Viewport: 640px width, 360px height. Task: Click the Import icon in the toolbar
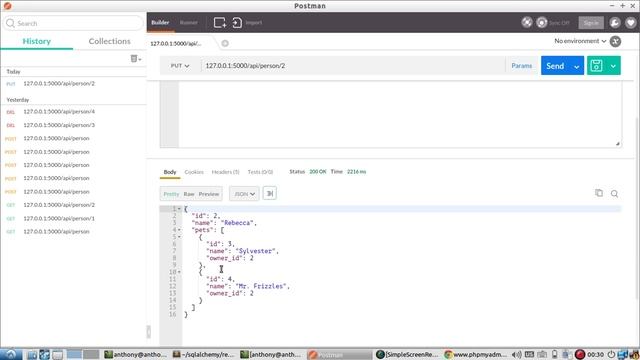click(237, 22)
